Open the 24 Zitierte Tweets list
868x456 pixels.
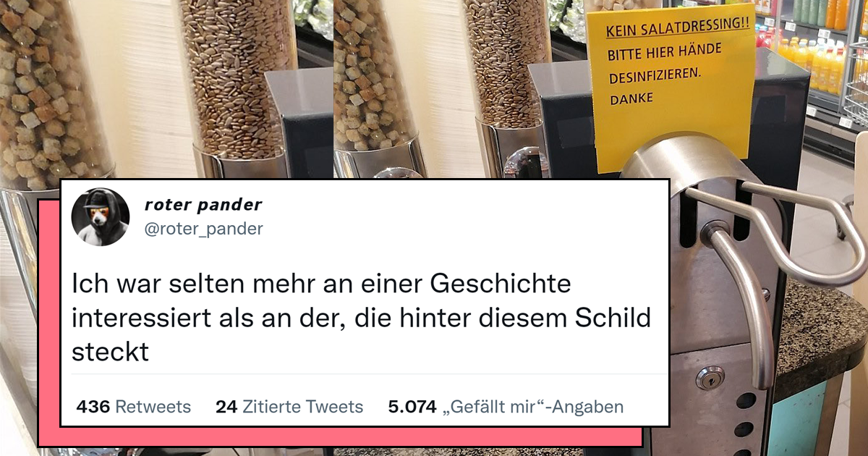point(289,407)
